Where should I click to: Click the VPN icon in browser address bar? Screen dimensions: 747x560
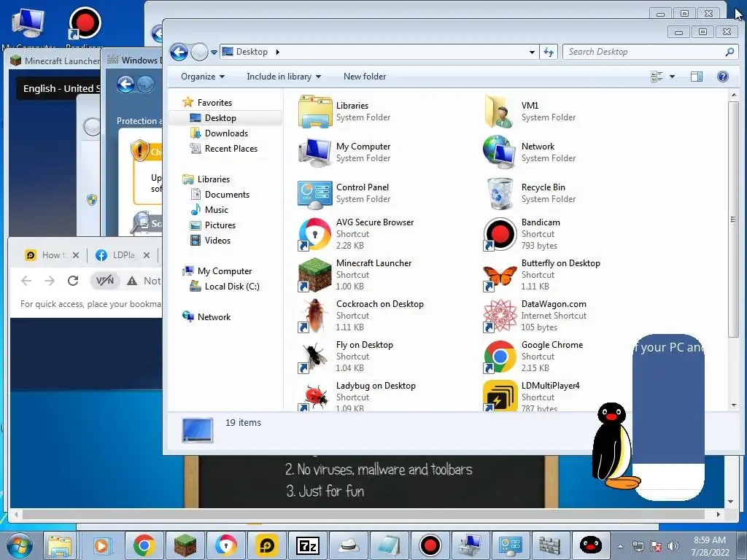tap(105, 281)
